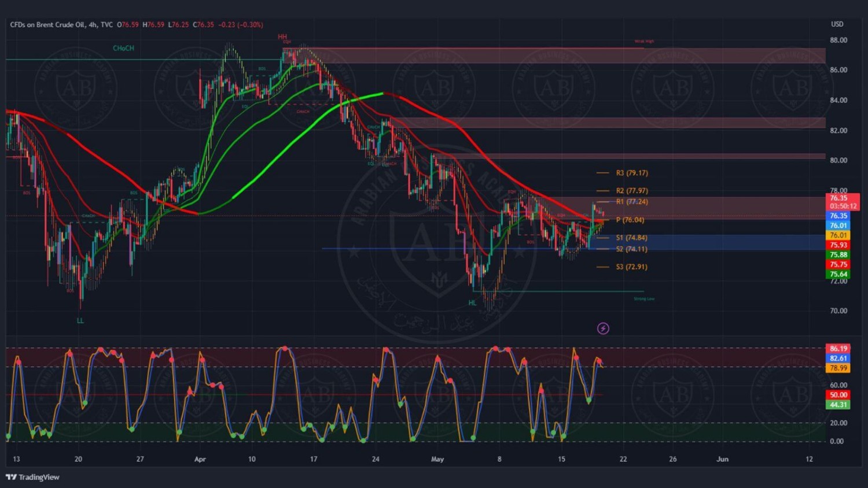
Task: Open the TradingView logo link
Action: click(x=32, y=477)
